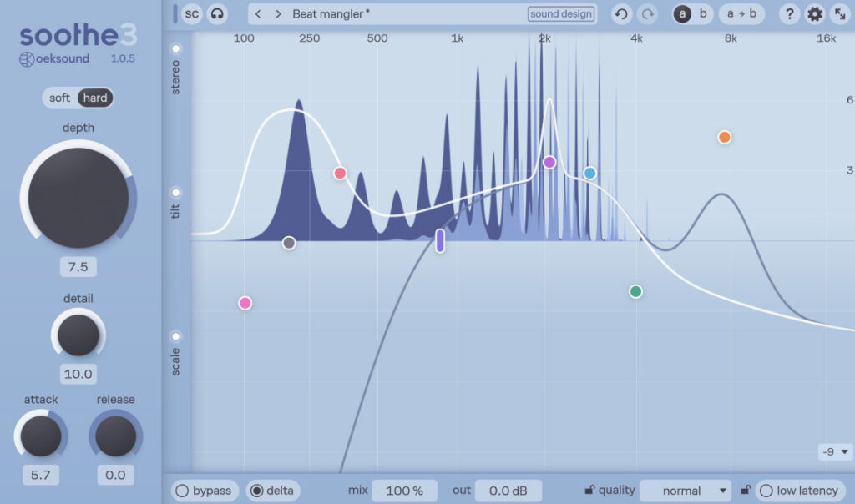Click the undo arrow icon
Viewport: 855px width, 504px height.
621,13
